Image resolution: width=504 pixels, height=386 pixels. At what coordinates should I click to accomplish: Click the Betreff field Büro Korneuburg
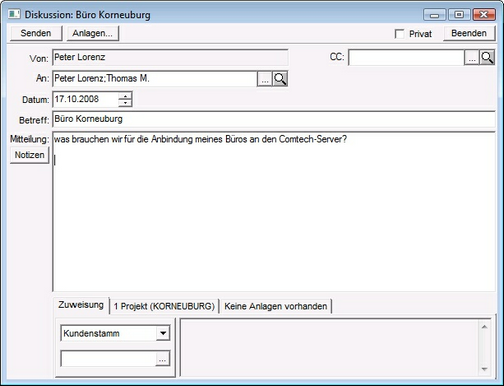tap(274, 119)
